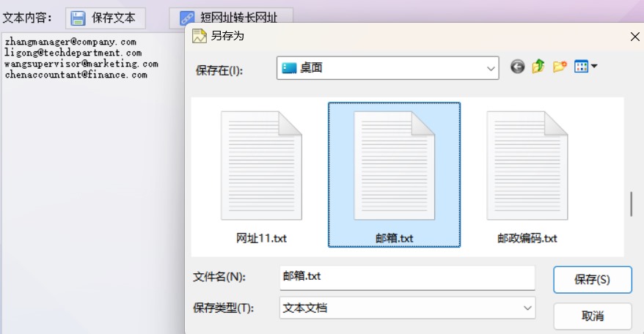This screenshot has width=644, height=334.
Task: Create a new folder in dialog
Action: tap(560, 67)
